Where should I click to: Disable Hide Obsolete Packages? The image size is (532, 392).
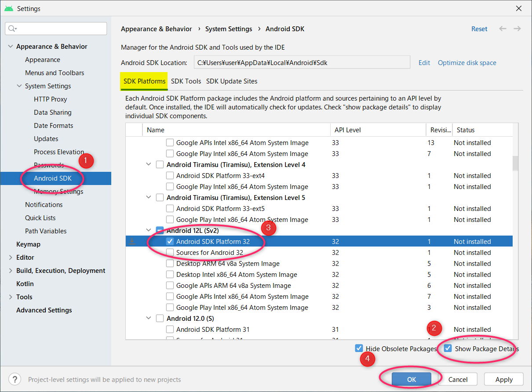(359, 348)
